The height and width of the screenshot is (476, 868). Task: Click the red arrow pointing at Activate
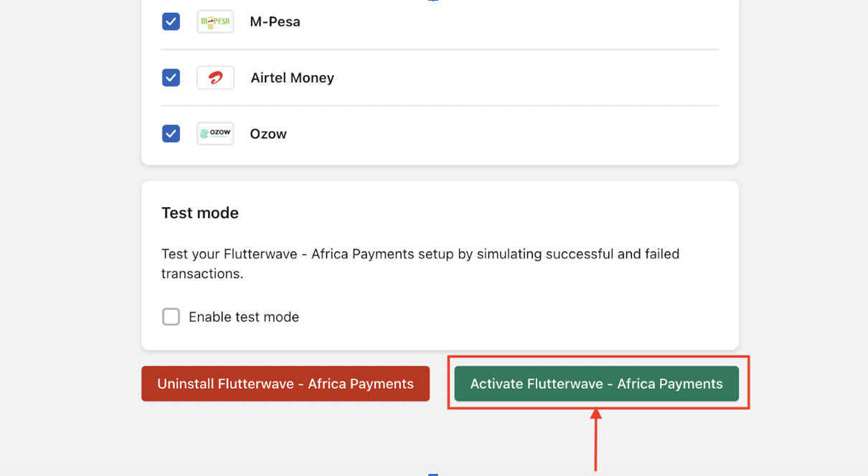[x=595, y=439]
